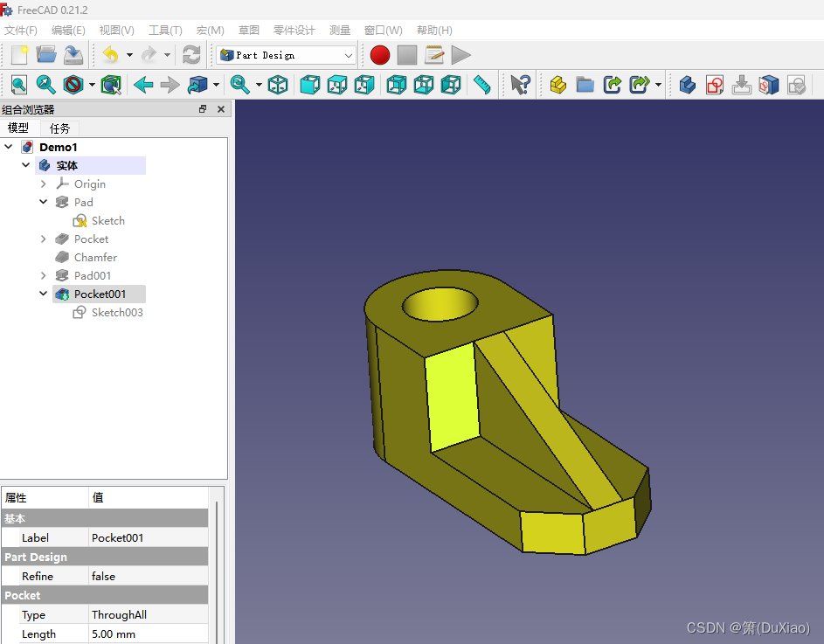Undo the last action
The height and width of the screenshot is (644, 824).
110,55
